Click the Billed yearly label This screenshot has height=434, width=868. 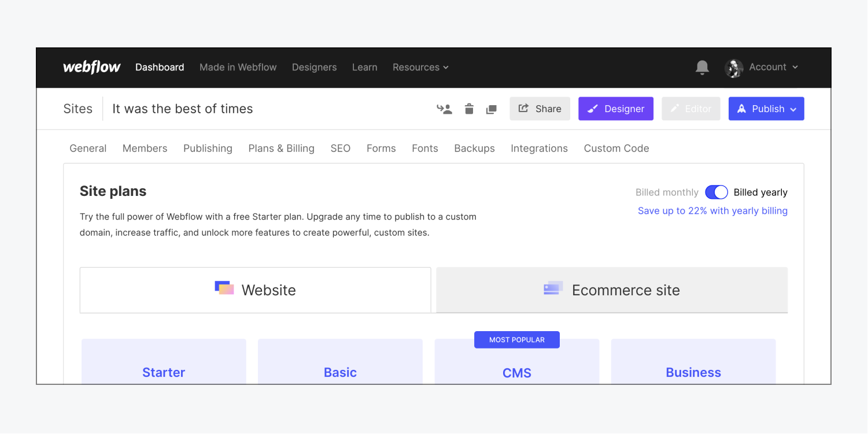click(760, 192)
